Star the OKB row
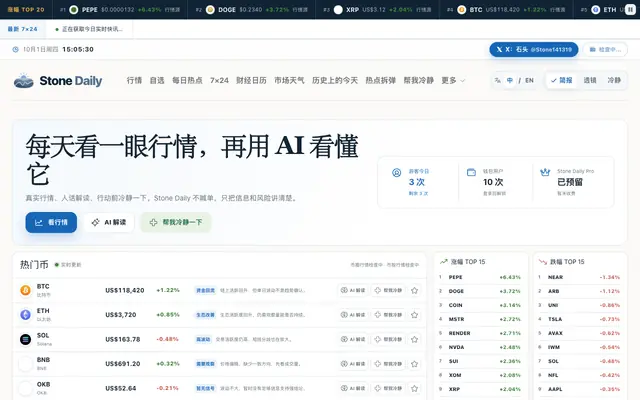 coord(414,388)
